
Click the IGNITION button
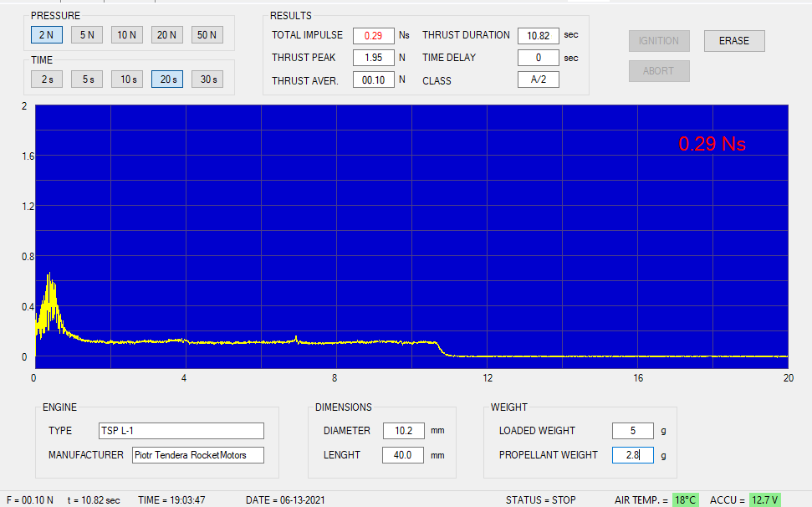[x=659, y=41]
